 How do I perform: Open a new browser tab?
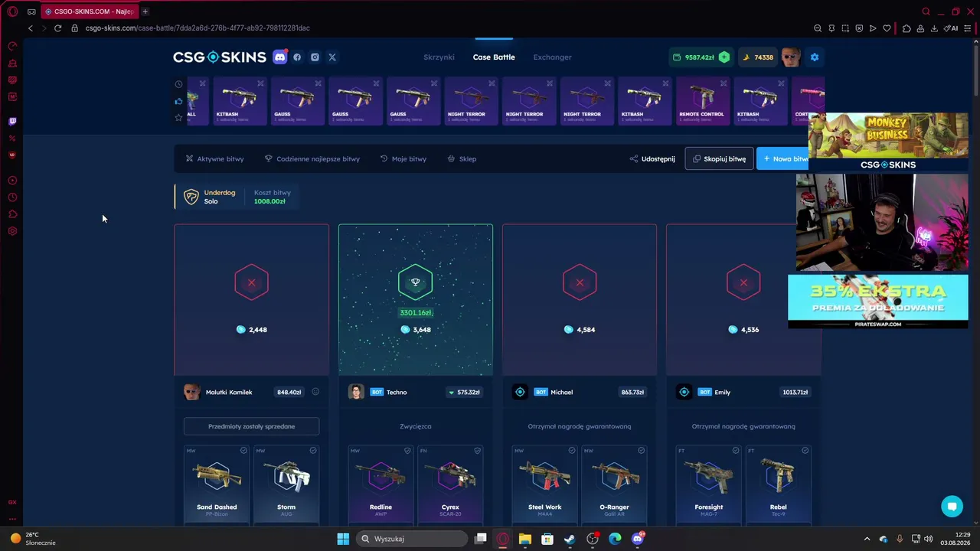point(145,11)
